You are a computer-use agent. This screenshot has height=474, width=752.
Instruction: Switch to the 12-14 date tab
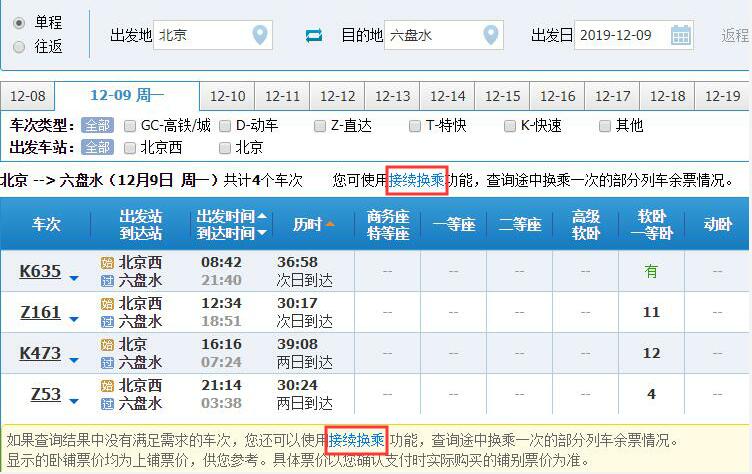447,96
